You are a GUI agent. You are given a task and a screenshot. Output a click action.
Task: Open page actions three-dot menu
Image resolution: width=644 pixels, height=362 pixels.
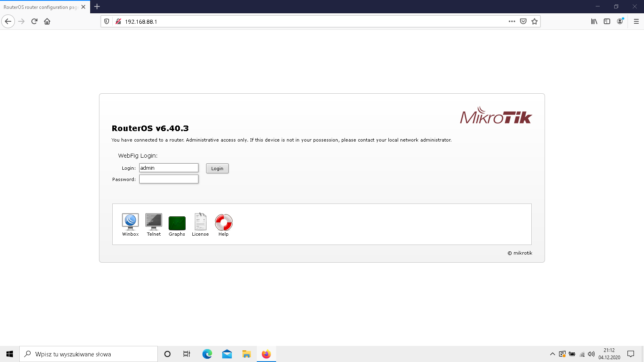512,21
